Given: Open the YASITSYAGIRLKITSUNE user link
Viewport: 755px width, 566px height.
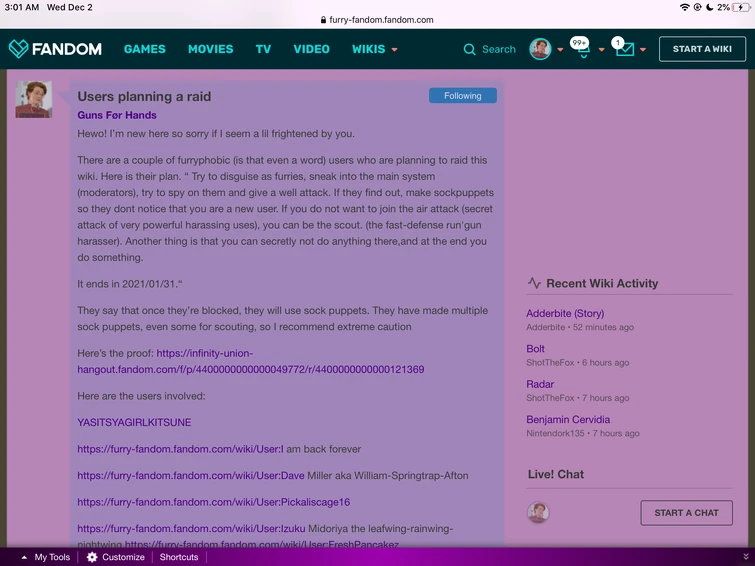Looking at the screenshot, I should point(134,422).
